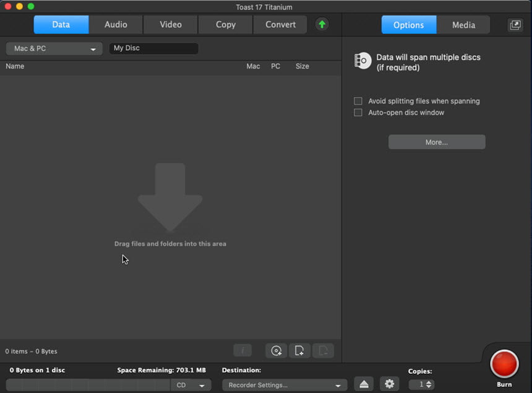The width and height of the screenshot is (532, 393).
Task: Click the add disc icon button
Action: (276, 350)
